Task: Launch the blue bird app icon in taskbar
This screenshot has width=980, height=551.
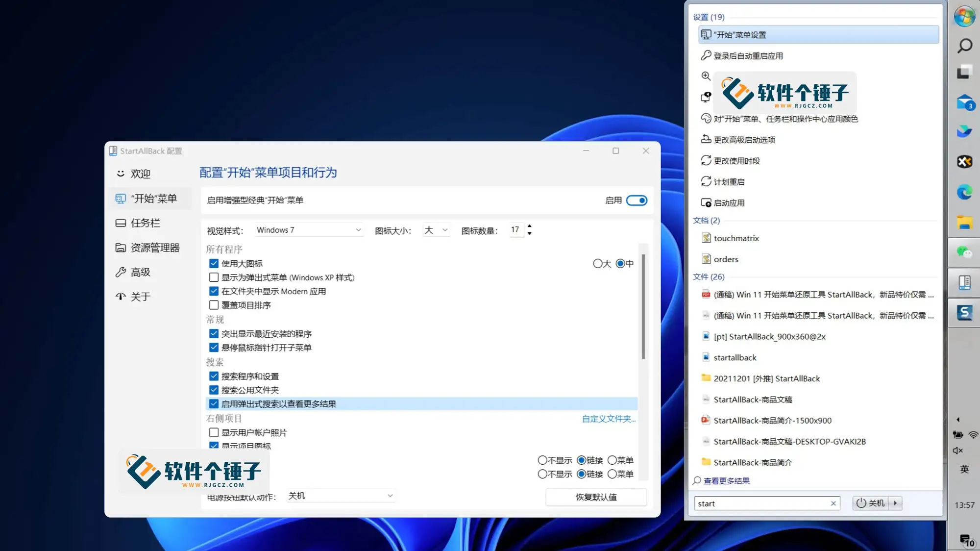Action: point(964,131)
